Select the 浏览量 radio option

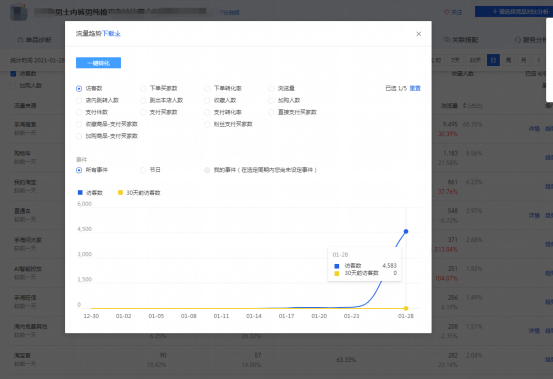(271, 88)
